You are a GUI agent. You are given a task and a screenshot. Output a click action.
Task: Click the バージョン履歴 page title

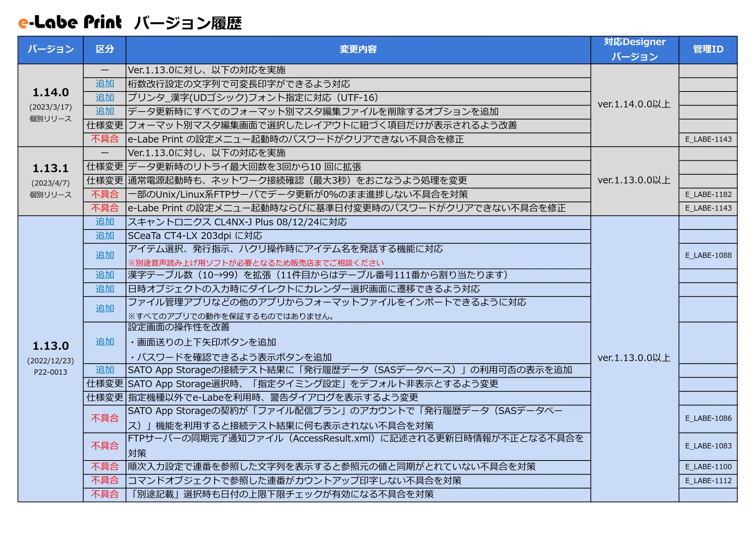pos(188,23)
